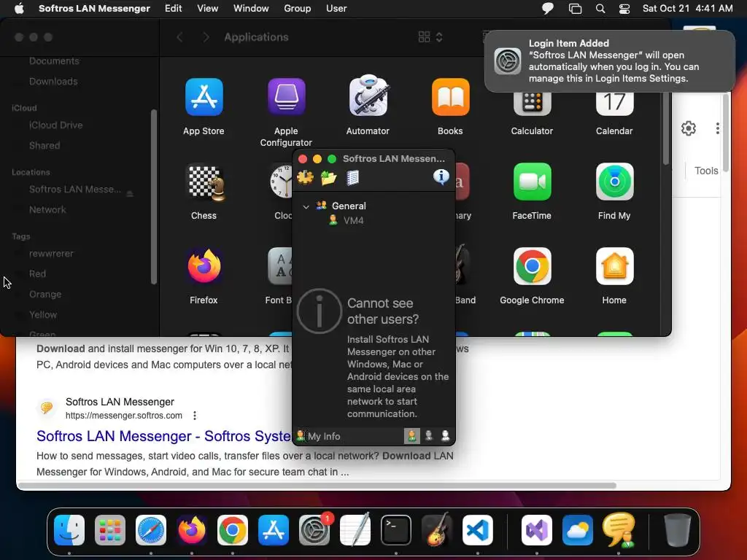Image resolution: width=747 pixels, height=560 pixels.
Task: Select Red tag in Finder sidebar
Action: pyautogui.click(x=37, y=274)
